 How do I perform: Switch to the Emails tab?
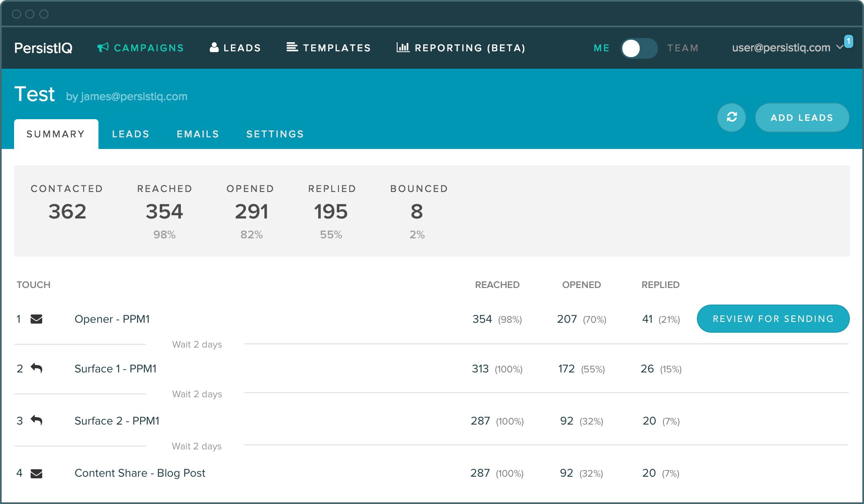coord(198,134)
